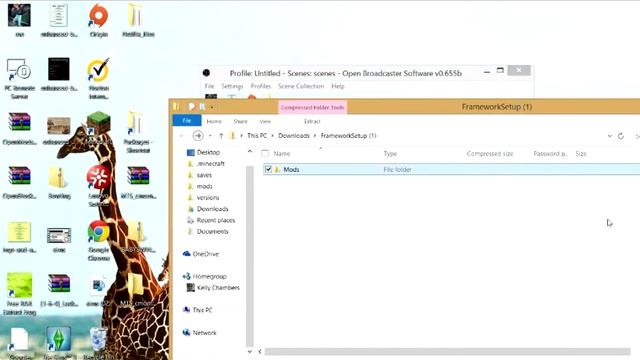This screenshot has height=360, width=640.
Task: Click the folder icon in Explorer's title bar
Action: point(176,107)
